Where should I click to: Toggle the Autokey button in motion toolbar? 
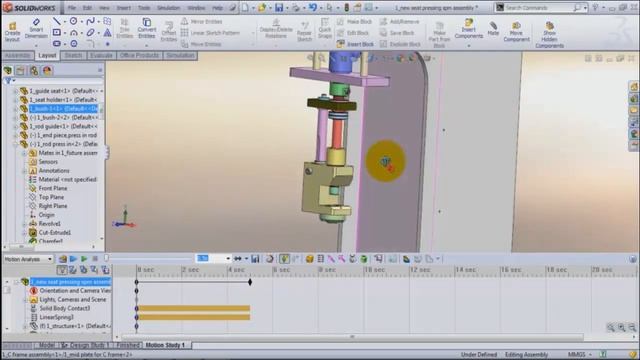pyautogui.click(x=284, y=259)
